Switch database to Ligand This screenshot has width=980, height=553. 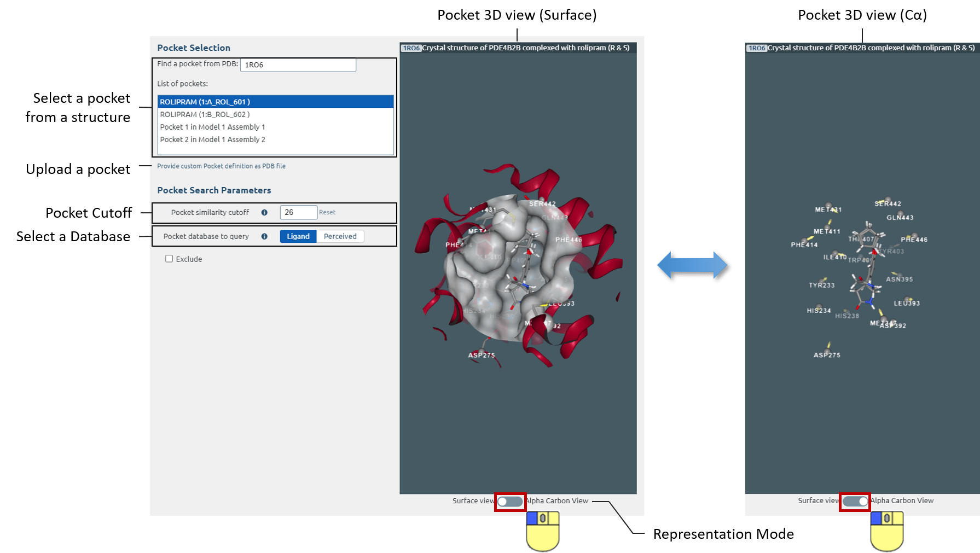click(298, 236)
